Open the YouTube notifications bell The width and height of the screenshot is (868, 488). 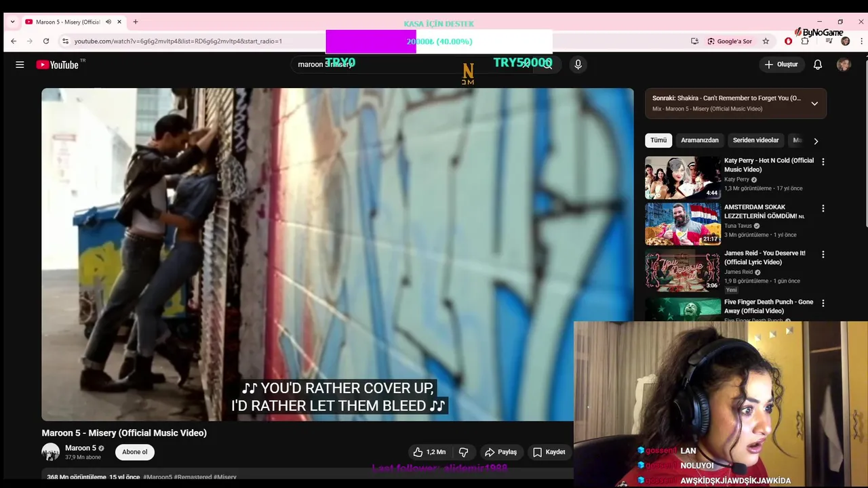[818, 64]
